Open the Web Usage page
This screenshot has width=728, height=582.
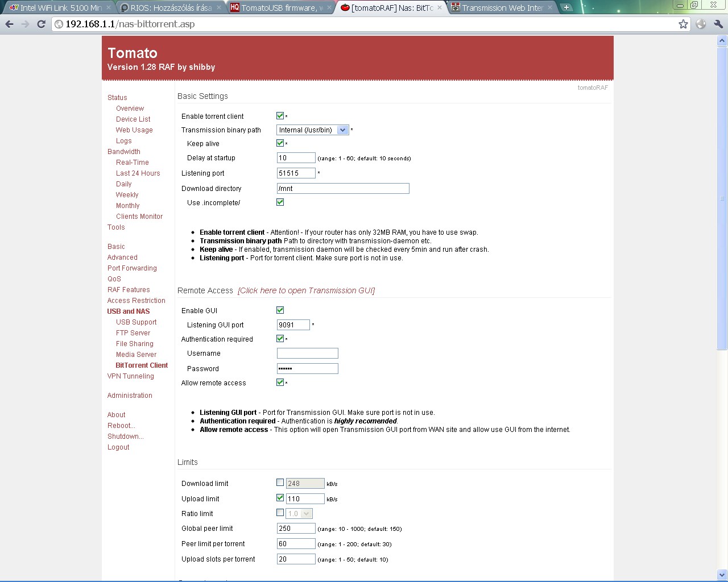pos(134,130)
